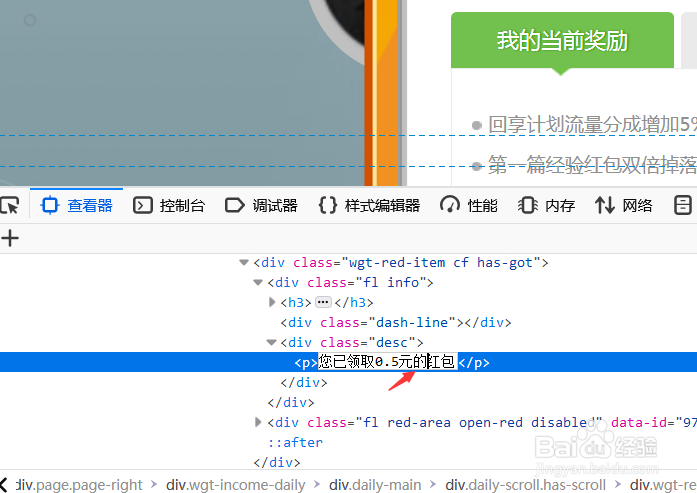The image size is (697, 493).
Task: Collapse the fl info div node
Action: click(257, 282)
